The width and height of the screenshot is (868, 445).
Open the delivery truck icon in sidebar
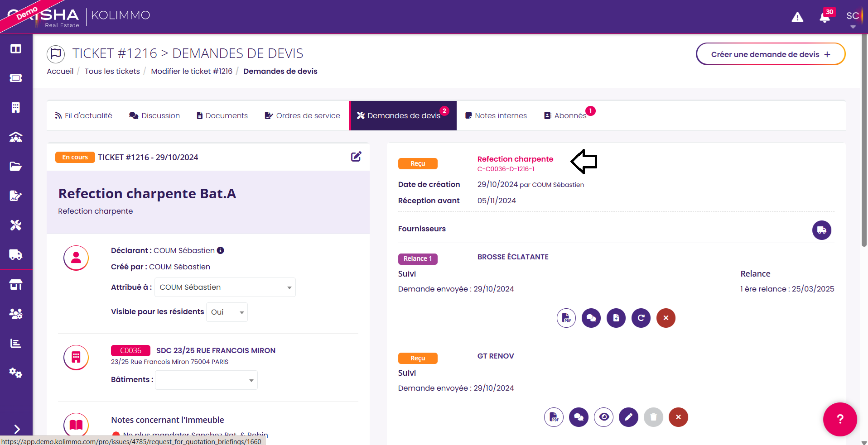(x=16, y=255)
